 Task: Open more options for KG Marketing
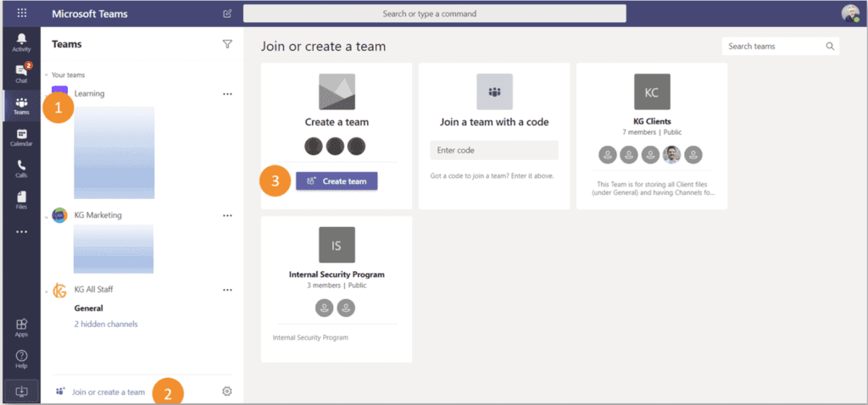click(227, 215)
